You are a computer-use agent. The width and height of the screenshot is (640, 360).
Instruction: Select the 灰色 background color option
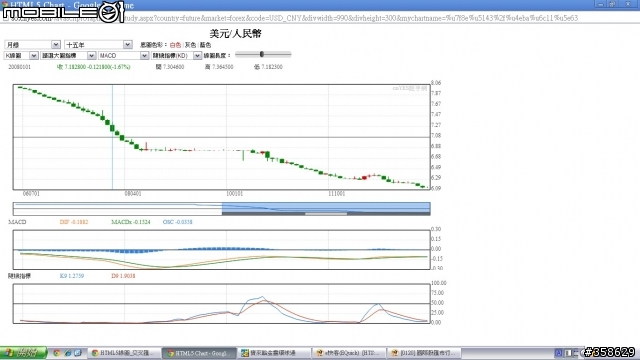pos(190,45)
